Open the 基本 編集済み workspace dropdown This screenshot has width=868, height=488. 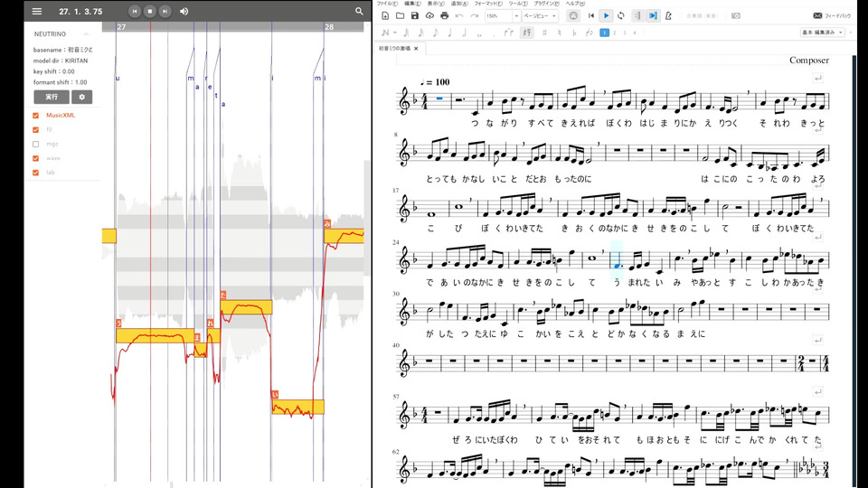pos(822,33)
